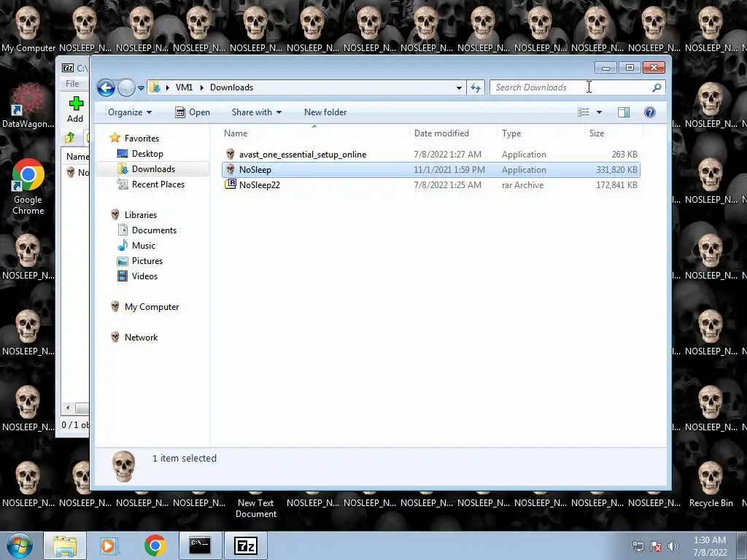Open File menu in 7-Zip window

72,84
